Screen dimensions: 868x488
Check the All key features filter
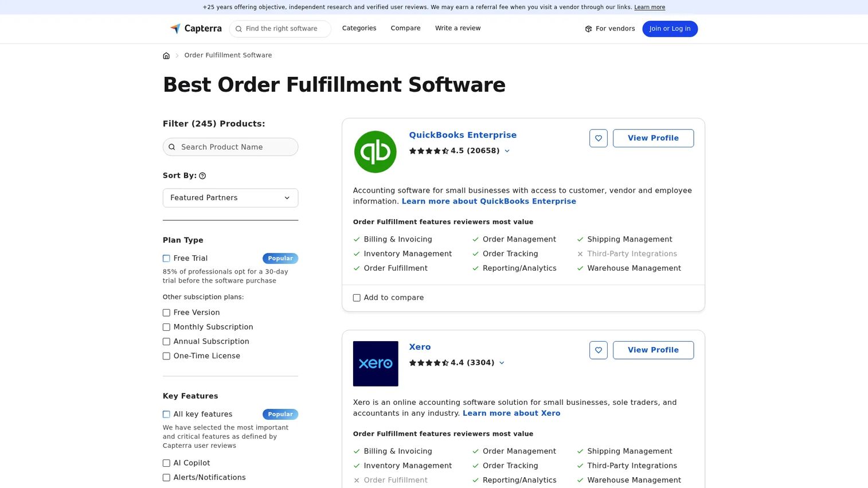[166, 415]
